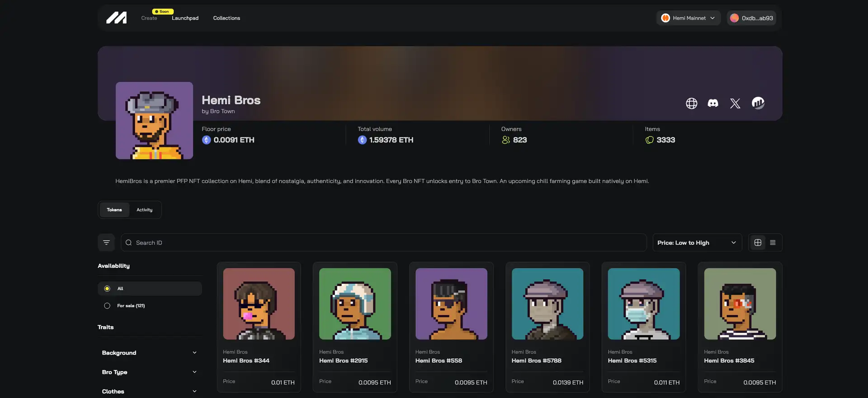Open the X (Twitter) profile icon

pos(735,103)
